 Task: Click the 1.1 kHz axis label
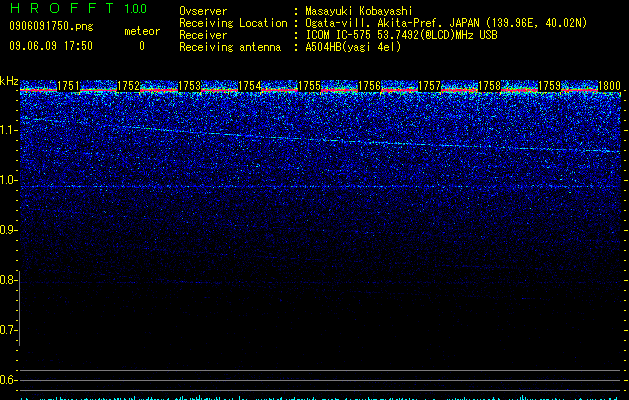pyautogui.click(x=7, y=131)
